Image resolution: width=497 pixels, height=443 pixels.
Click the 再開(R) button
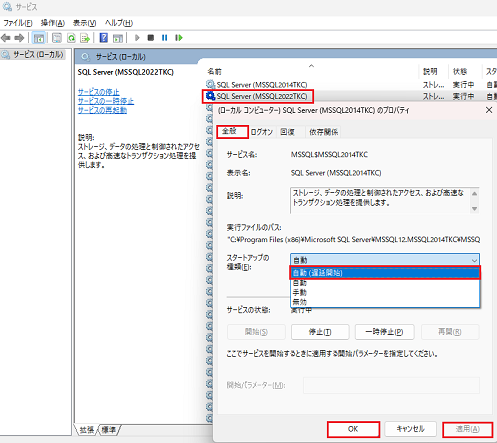coord(450,332)
